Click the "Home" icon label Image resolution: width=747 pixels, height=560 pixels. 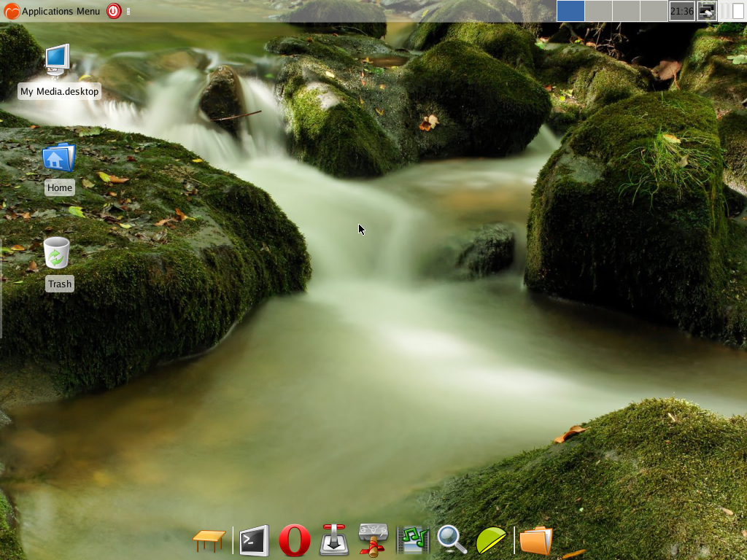pyautogui.click(x=60, y=187)
